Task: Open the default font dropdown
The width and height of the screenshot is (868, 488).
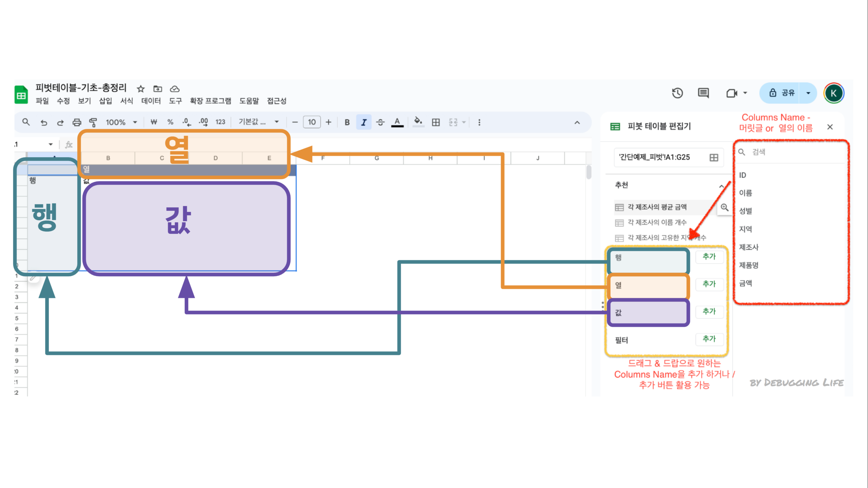Action: [258, 122]
